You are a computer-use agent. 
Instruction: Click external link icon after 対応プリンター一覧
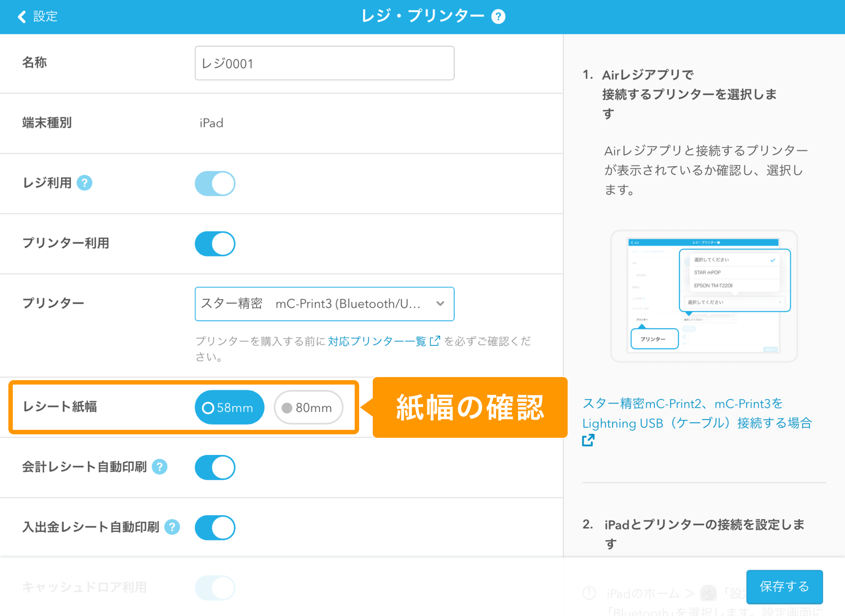pyautogui.click(x=434, y=341)
